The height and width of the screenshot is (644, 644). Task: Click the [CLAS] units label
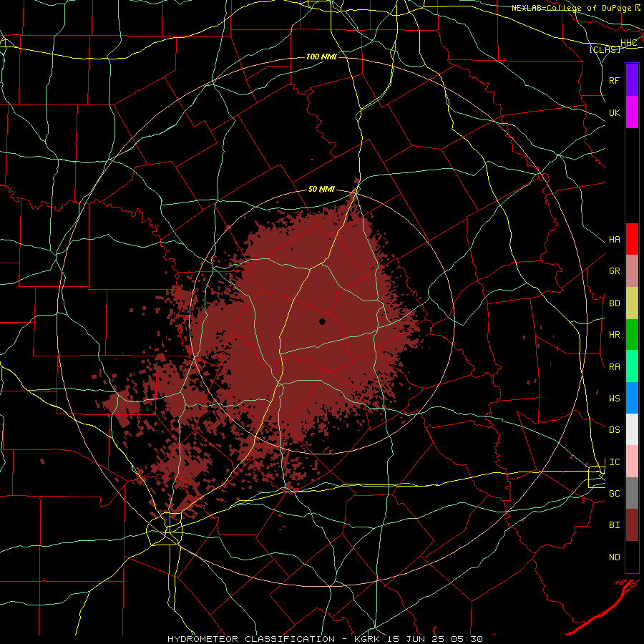(x=605, y=49)
